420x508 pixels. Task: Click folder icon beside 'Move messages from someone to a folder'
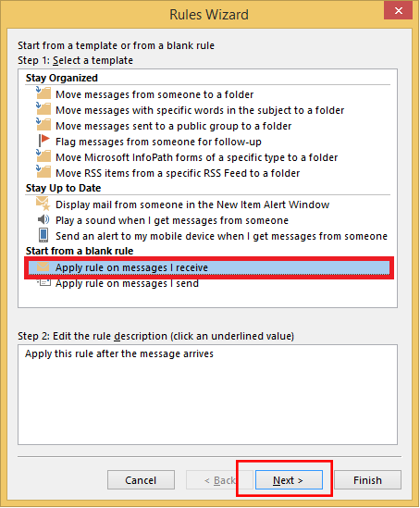[x=43, y=93]
